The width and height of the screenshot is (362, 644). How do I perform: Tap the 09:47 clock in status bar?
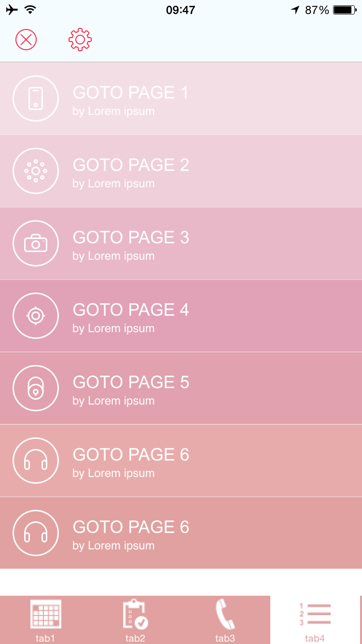tap(181, 10)
